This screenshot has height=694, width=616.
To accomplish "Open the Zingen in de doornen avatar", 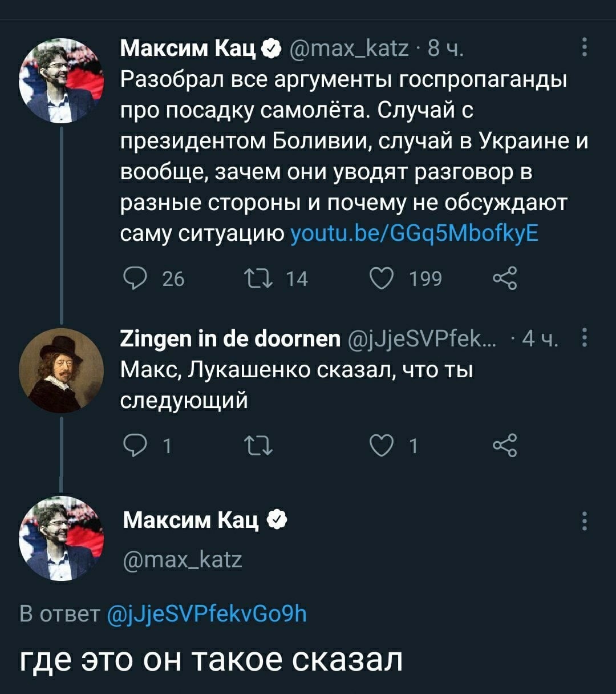I will [x=62, y=370].
